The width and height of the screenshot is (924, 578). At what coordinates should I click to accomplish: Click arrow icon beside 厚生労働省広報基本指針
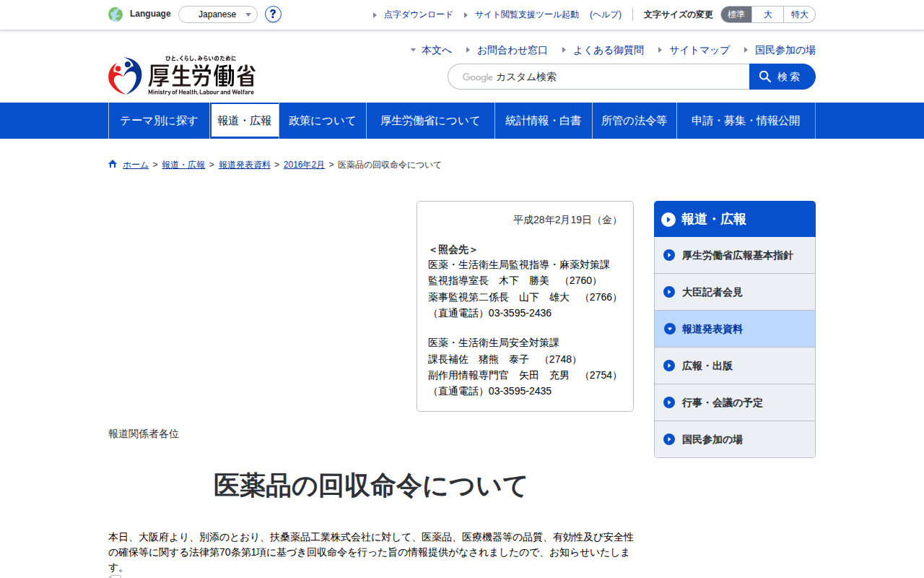(669, 255)
